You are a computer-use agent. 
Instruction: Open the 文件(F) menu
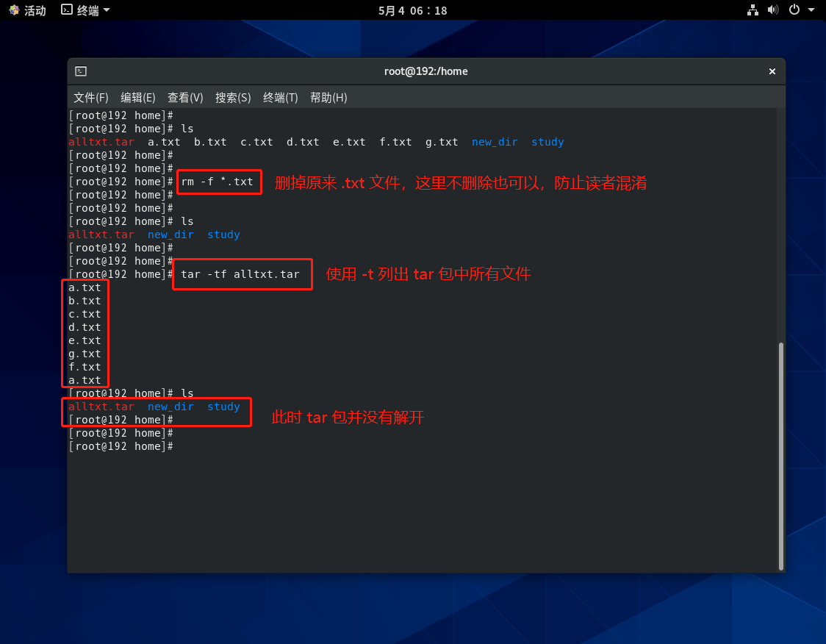coord(91,98)
